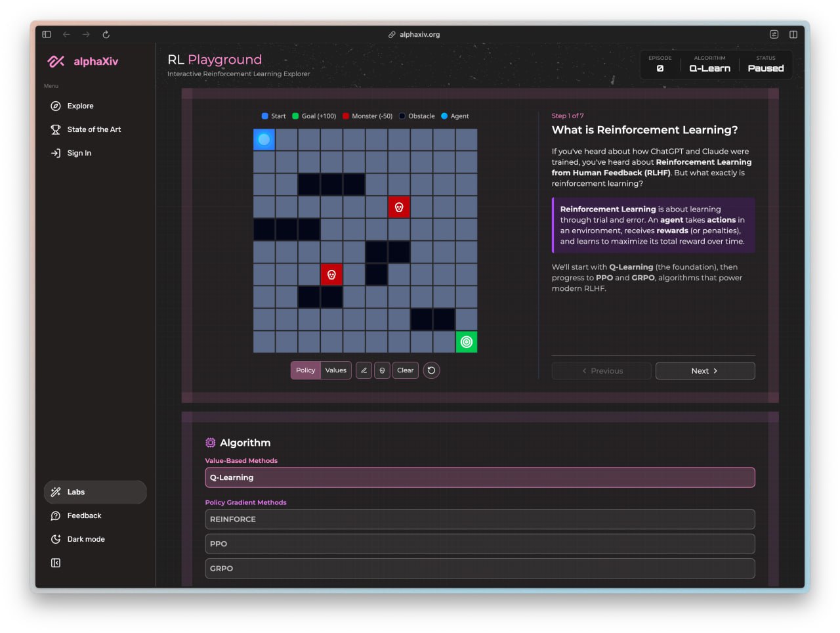Go to Next tutorial step
The width and height of the screenshot is (840, 633).
coord(705,371)
